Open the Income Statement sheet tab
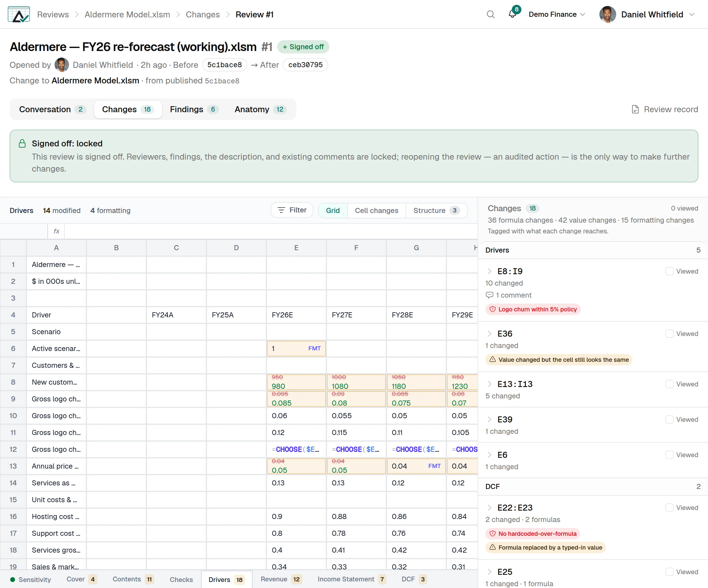Screen dimensions: 708x588 point(351,579)
